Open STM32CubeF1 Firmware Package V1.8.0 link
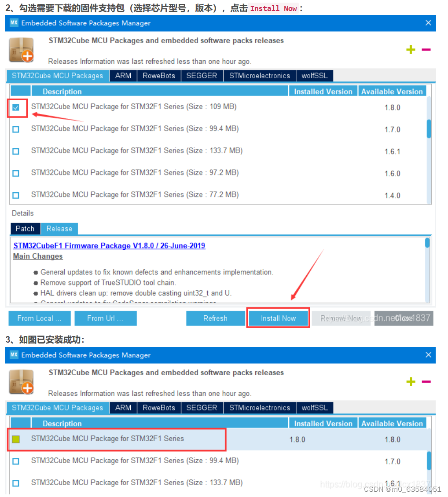The width and height of the screenshot is (448, 497). click(x=110, y=246)
